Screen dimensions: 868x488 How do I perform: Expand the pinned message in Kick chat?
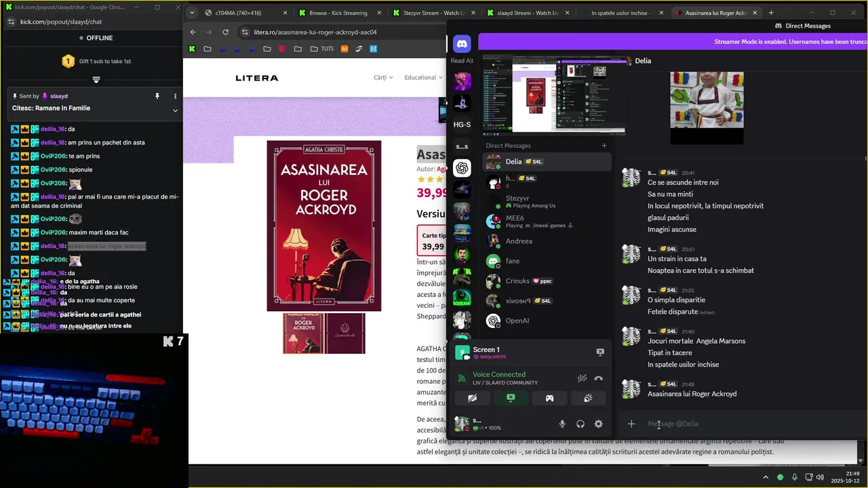click(x=175, y=110)
